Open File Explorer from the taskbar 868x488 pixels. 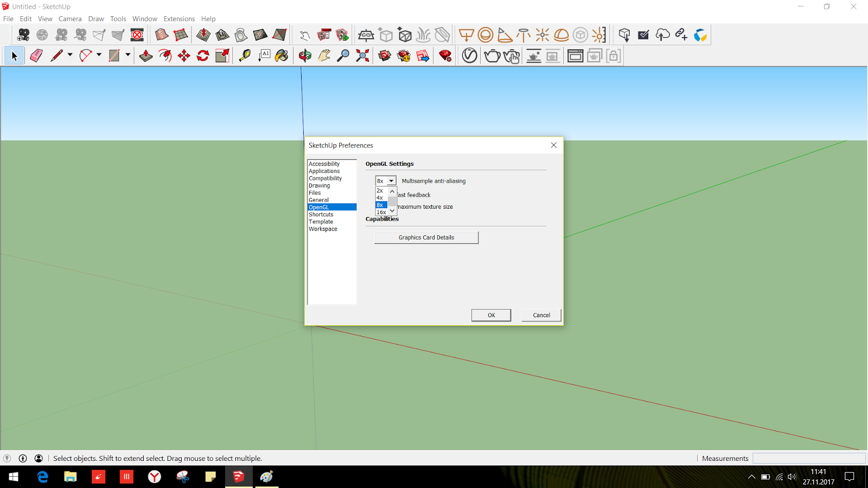click(x=71, y=477)
